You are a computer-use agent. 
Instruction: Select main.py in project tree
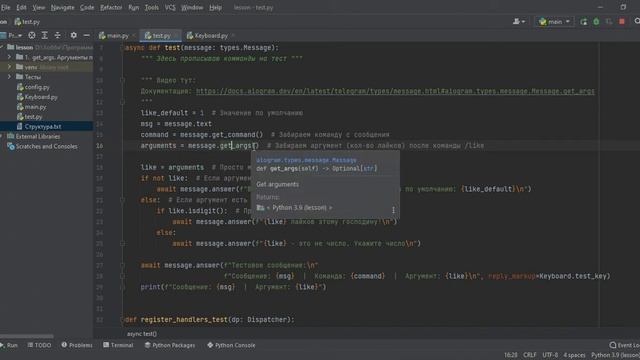tap(31, 107)
